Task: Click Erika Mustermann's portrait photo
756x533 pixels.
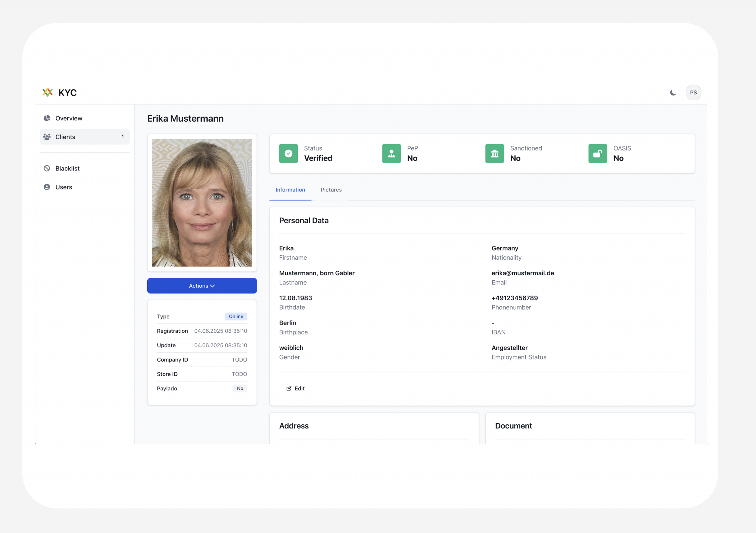Action: (x=202, y=203)
